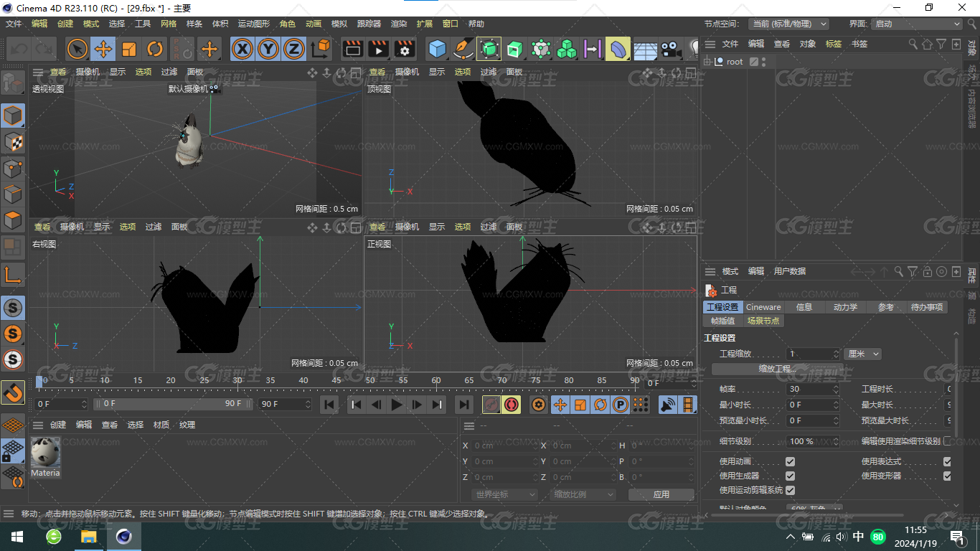Viewport: 980px width, 551px height.
Task: Step the 细节级别 spinner arrows
Action: 836,441
